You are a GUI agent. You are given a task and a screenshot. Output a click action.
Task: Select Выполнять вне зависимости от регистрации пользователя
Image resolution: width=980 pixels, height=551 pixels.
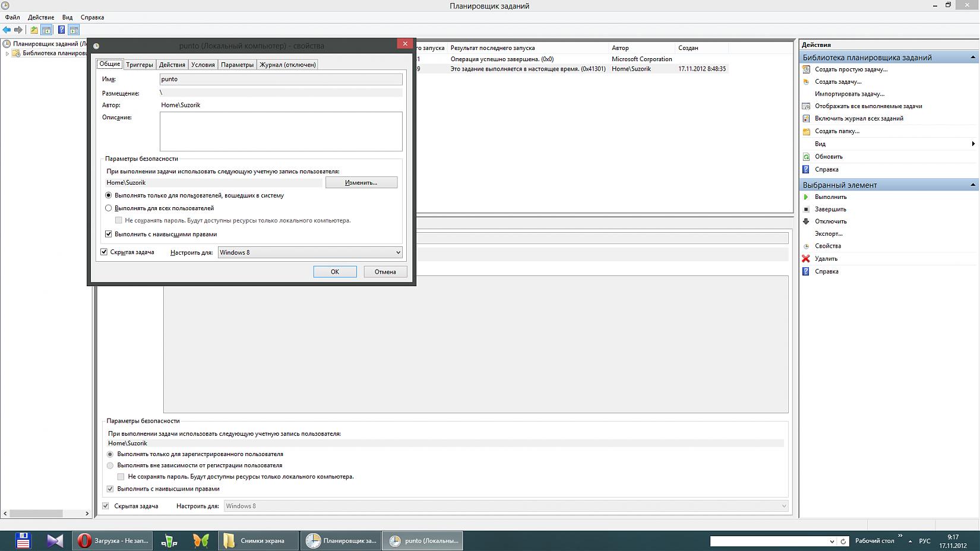pos(110,465)
